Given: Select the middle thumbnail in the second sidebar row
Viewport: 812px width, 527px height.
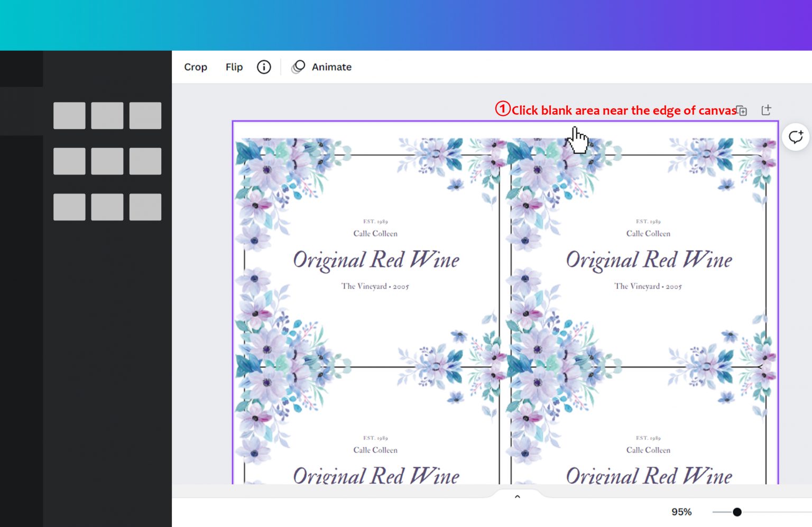Looking at the screenshot, I should (107, 161).
